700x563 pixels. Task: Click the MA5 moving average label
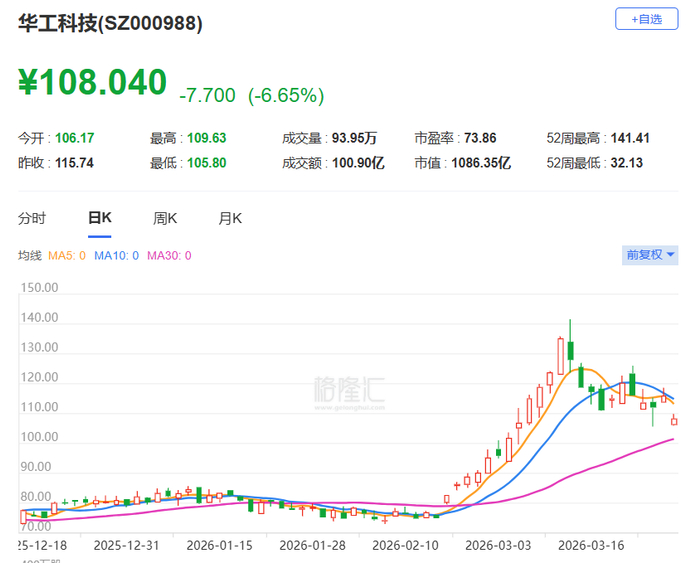[67, 256]
